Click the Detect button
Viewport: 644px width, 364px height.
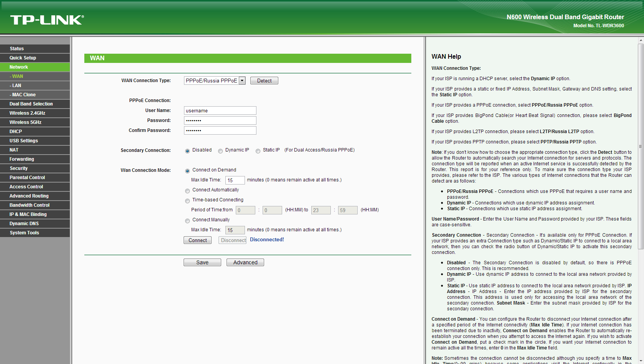pos(264,81)
